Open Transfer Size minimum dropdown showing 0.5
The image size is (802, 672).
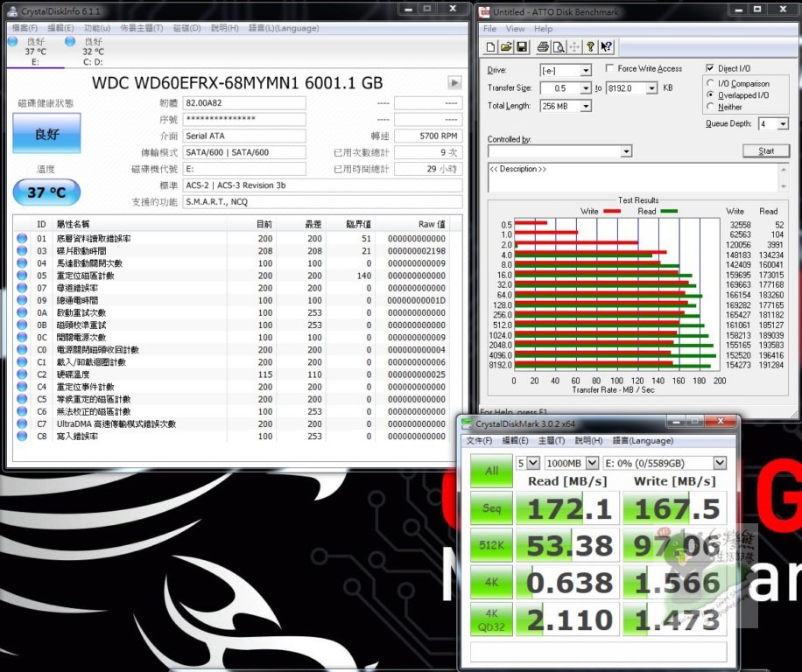point(586,87)
